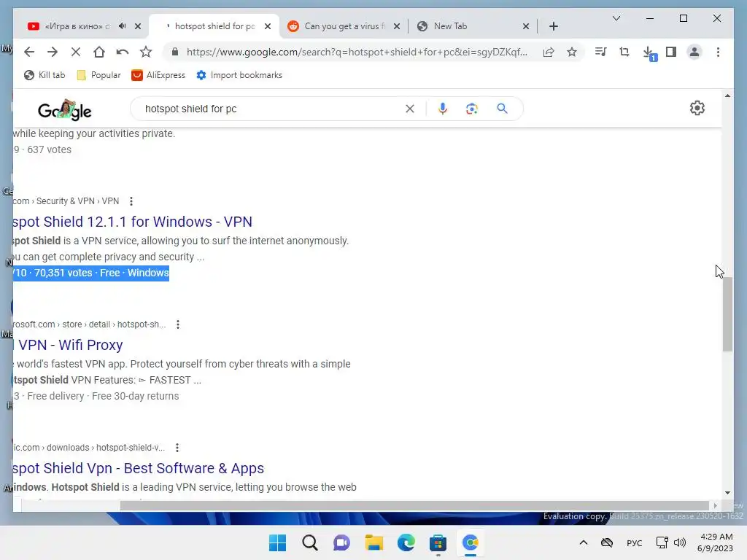
Task: Submit search with magnifying glass icon
Action: click(x=502, y=109)
